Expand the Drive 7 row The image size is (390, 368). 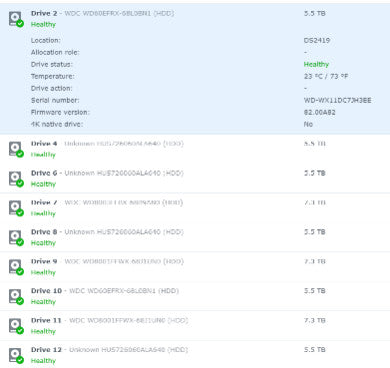click(195, 208)
